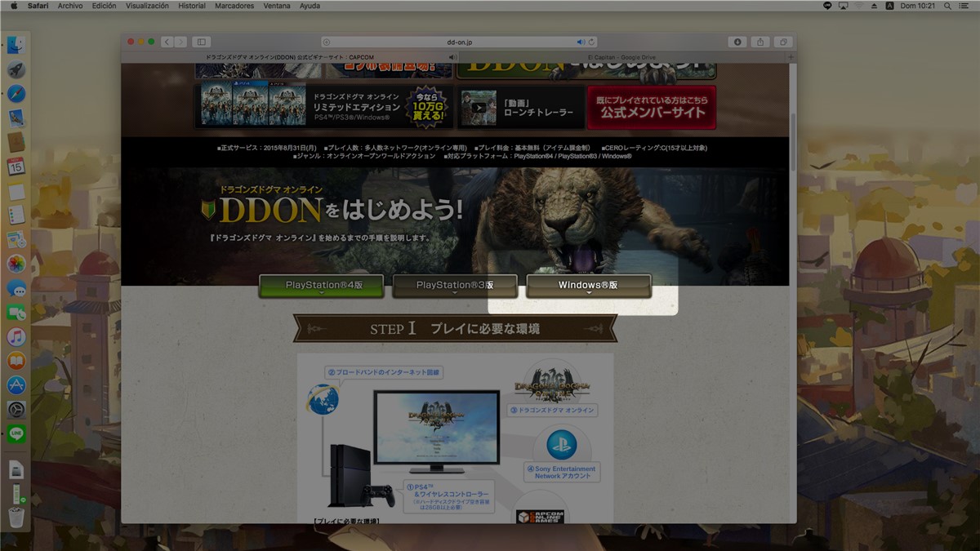Open Archivo menu
This screenshot has height=551, width=980.
coord(69,6)
